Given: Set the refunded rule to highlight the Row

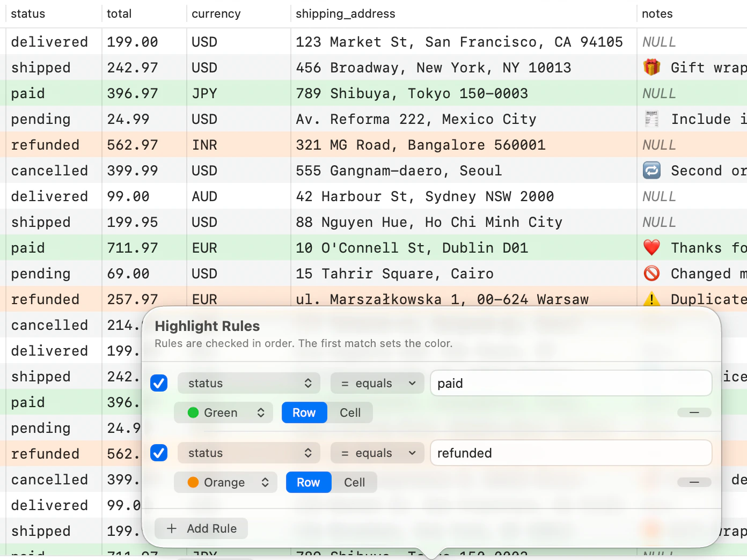Looking at the screenshot, I should [x=309, y=482].
